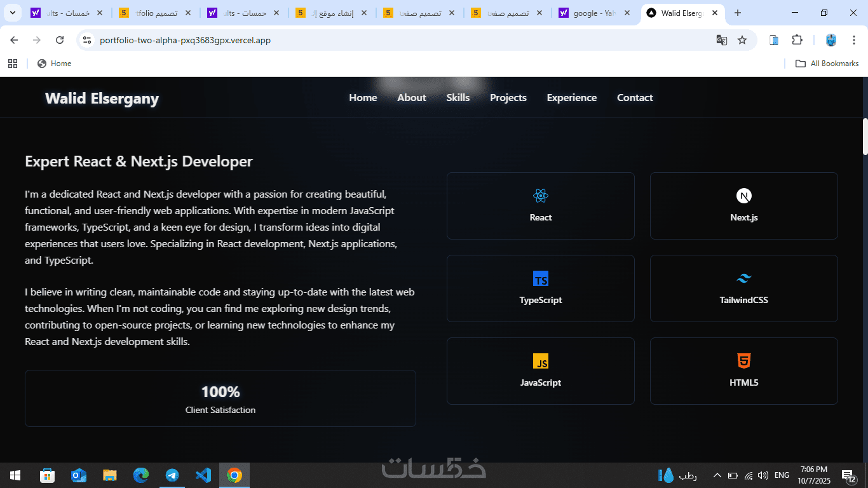Image resolution: width=868 pixels, height=488 pixels.
Task: Click the 'Expert React & Next.js Developer' heading
Action: click(x=139, y=161)
